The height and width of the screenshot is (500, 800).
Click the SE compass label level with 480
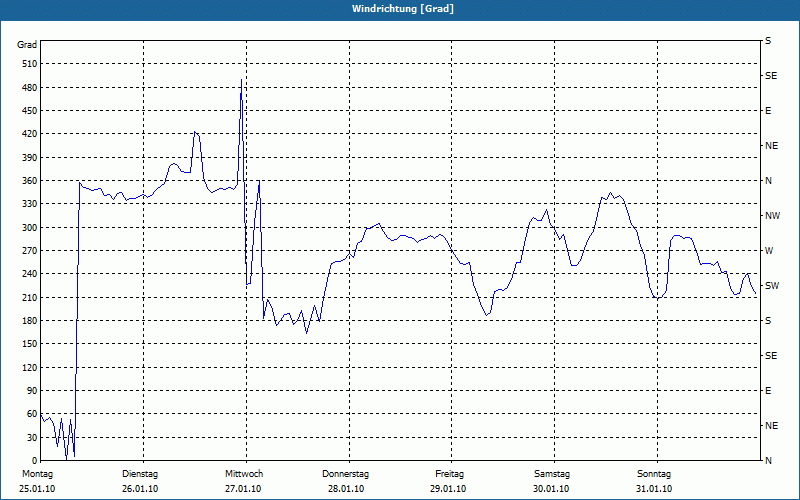(771, 76)
